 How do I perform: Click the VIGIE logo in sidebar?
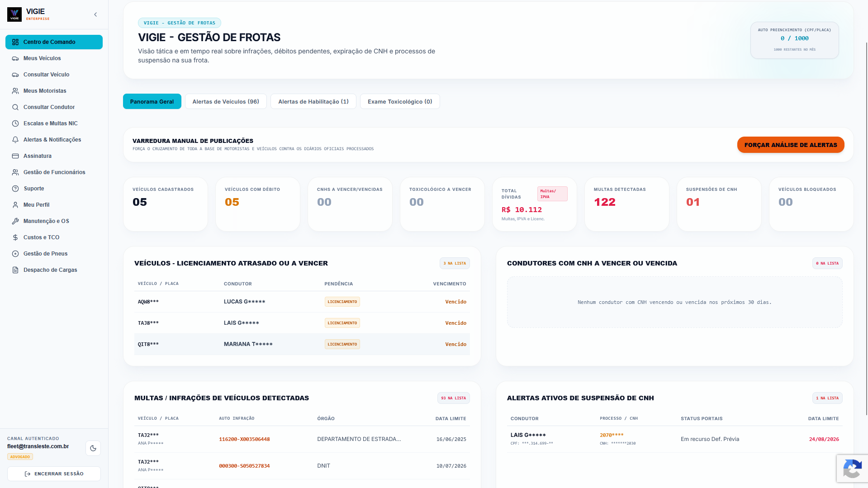[x=14, y=14]
